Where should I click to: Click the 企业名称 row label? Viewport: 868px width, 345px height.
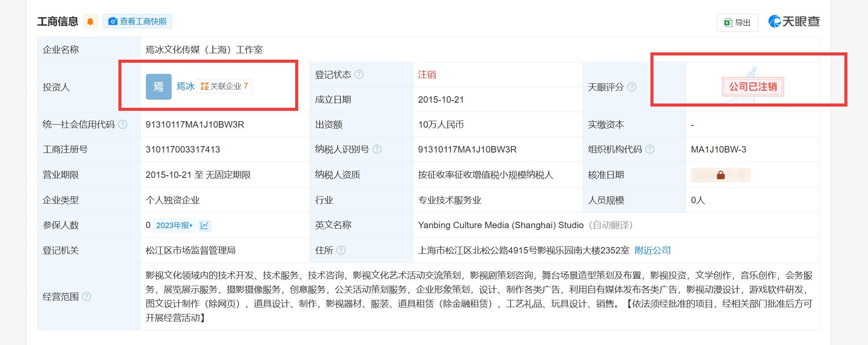click(61, 50)
